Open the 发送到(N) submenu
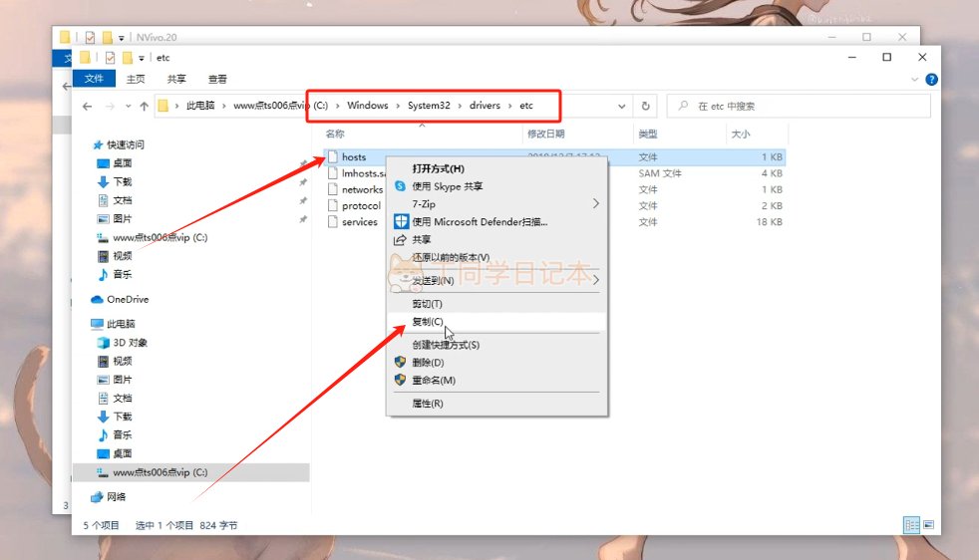The height and width of the screenshot is (560, 979). (496, 280)
